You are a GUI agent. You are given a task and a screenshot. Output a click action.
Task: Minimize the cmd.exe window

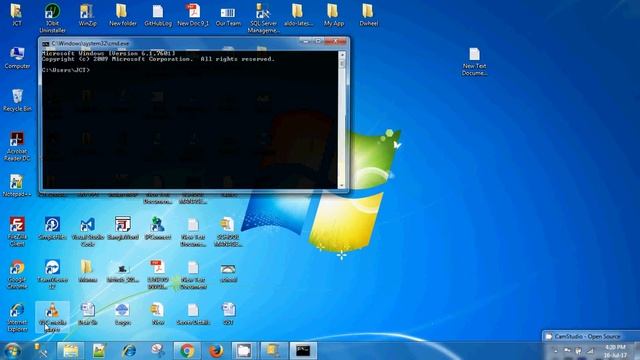point(305,41)
